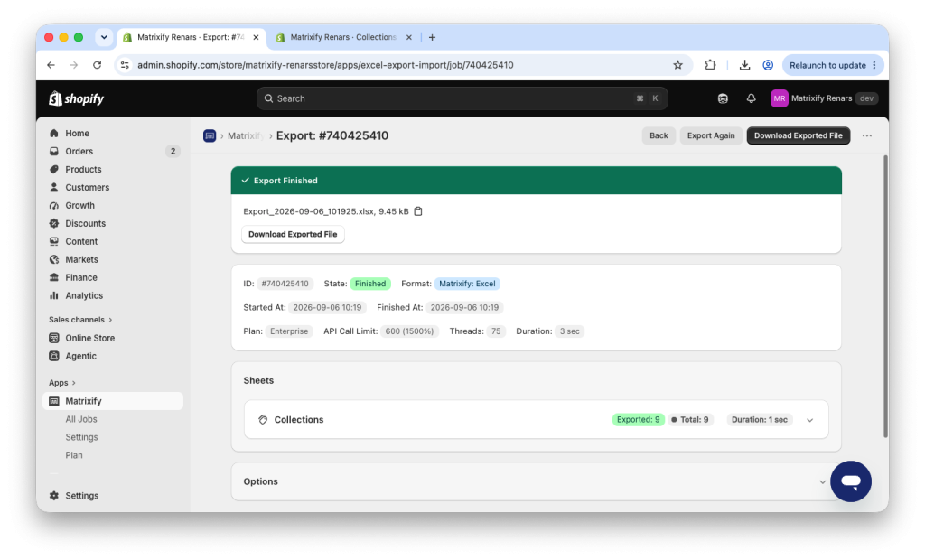Open Growth section icon
This screenshot has width=925, height=560.
54,205
